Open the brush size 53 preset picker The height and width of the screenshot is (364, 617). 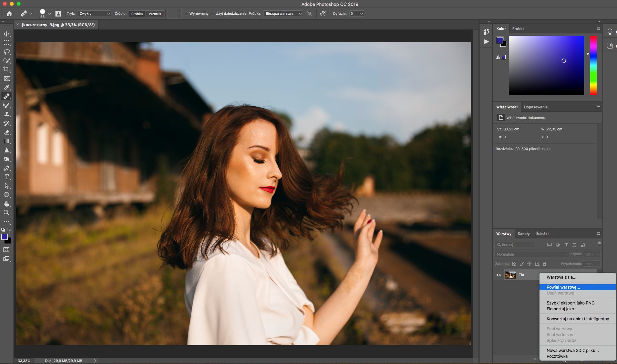49,14
